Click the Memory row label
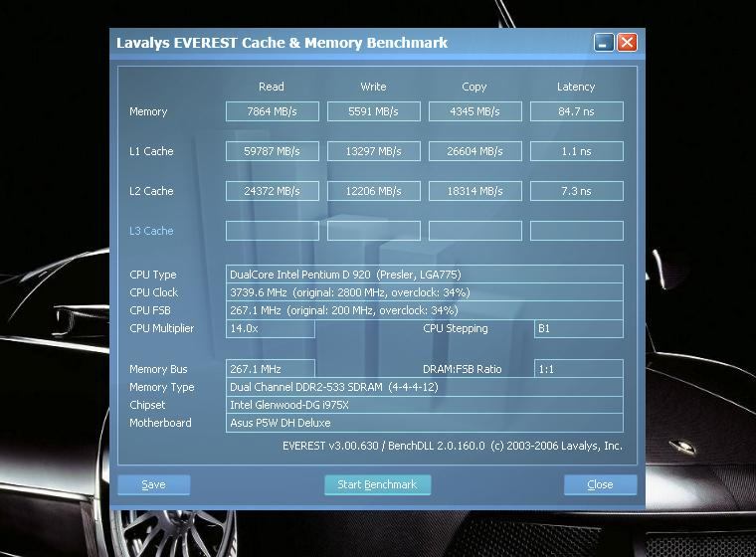The width and height of the screenshot is (756, 557). [148, 111]
